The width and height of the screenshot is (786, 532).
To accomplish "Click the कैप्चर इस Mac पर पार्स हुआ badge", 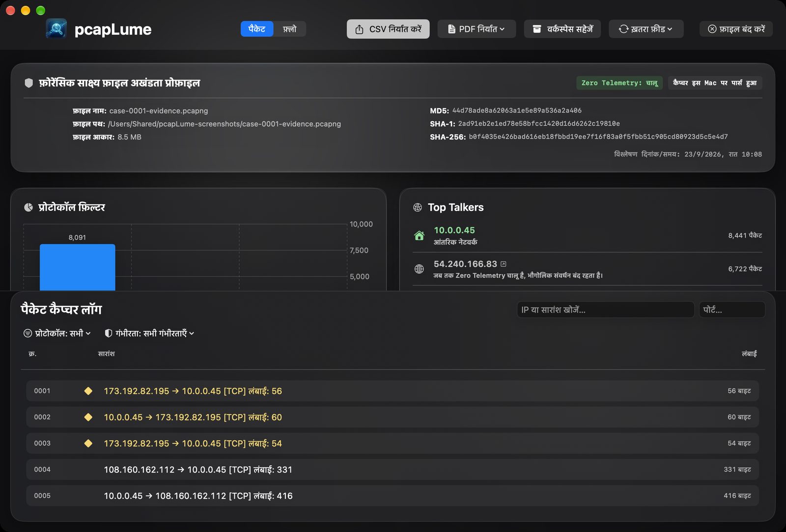I will (715, 83).
